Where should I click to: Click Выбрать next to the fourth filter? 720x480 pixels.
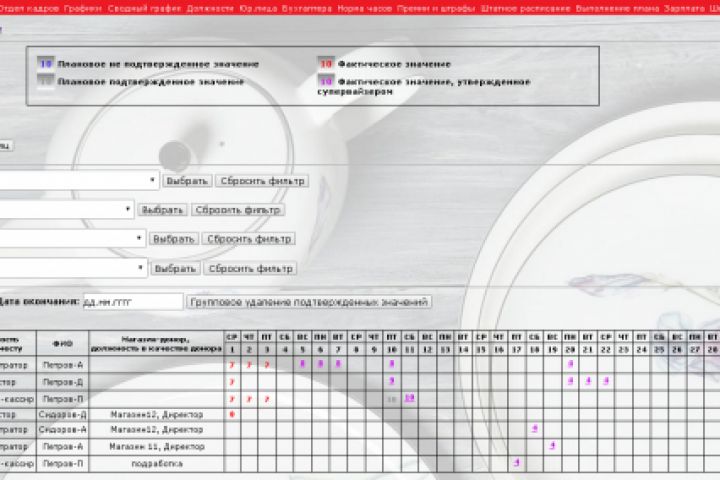pyautogui.click(x=175, y=268)
